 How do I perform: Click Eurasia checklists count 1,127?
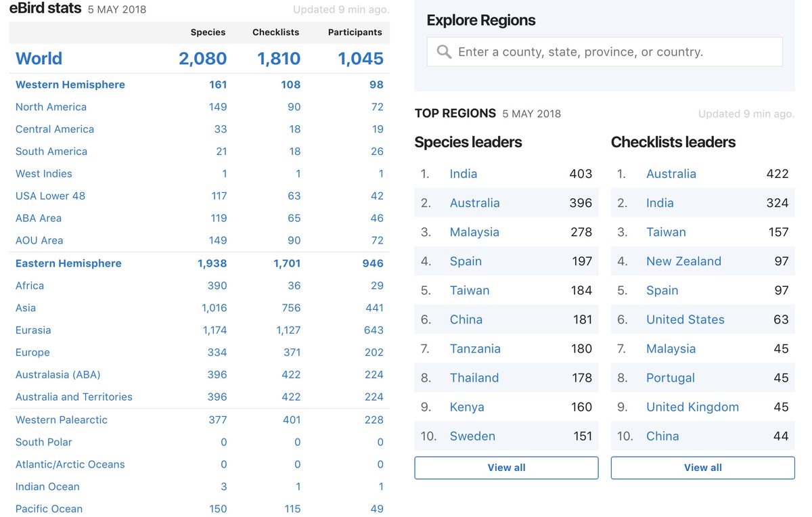(288, 330)
